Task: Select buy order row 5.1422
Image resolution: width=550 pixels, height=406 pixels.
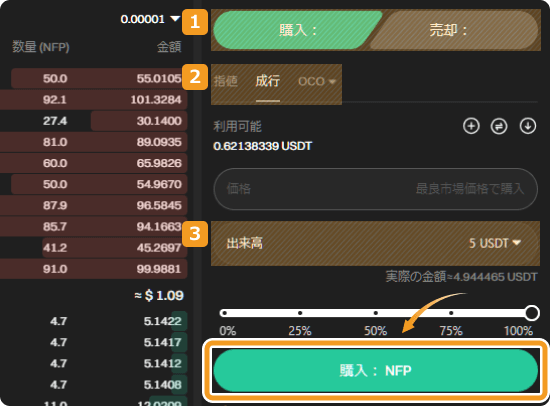Action: click(x=94, y=321)
